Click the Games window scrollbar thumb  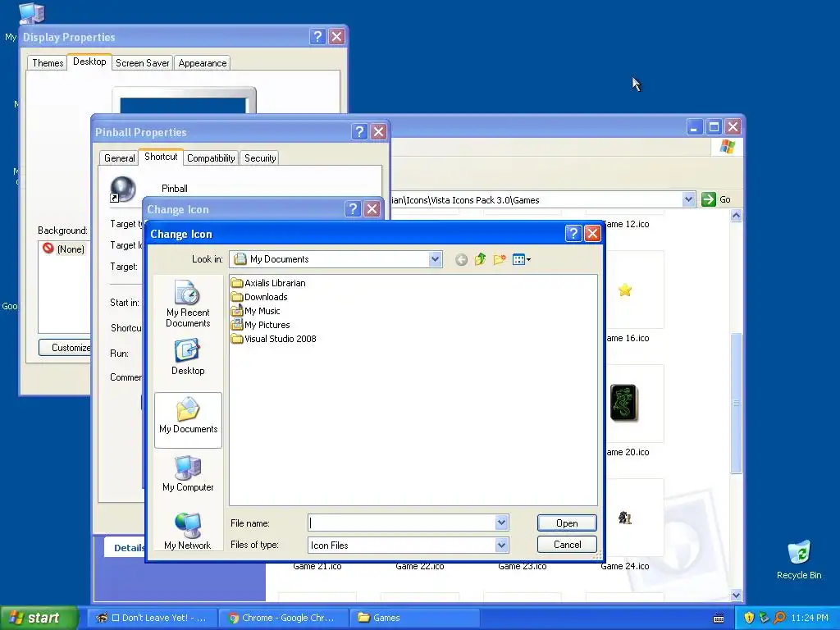(x=736, y=403)
